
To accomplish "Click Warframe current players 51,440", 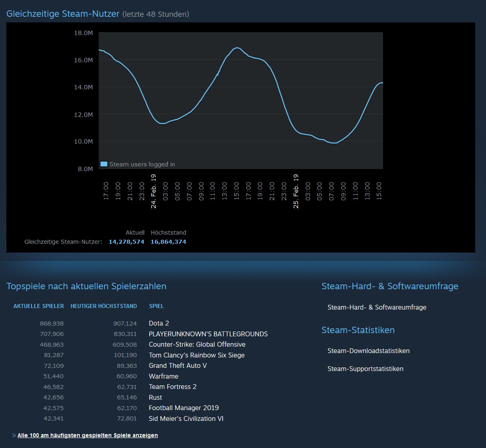I will point(53,376).
